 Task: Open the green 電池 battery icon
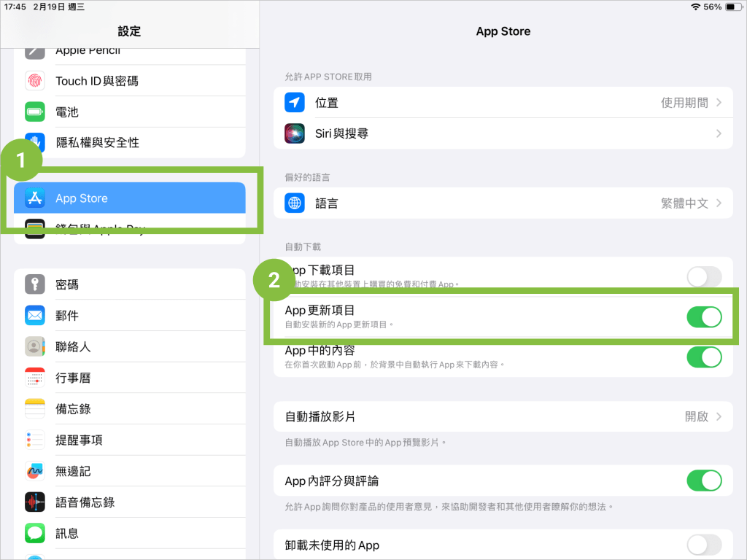[x=35, y=112]
